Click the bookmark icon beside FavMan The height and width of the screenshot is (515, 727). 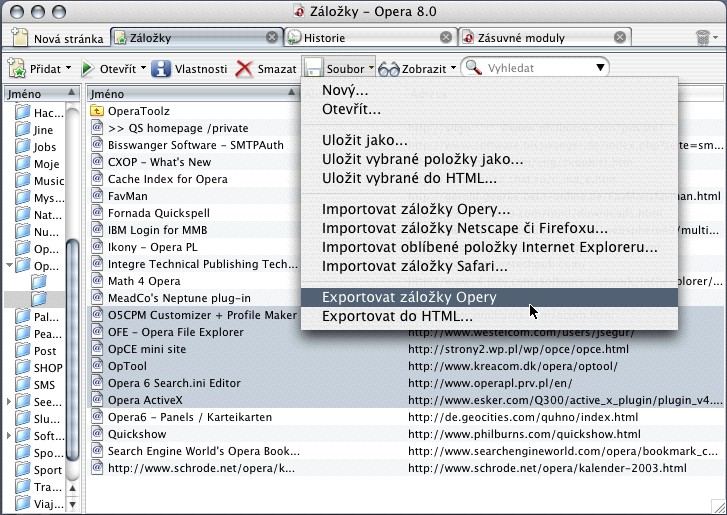click(x=97, y=196)
